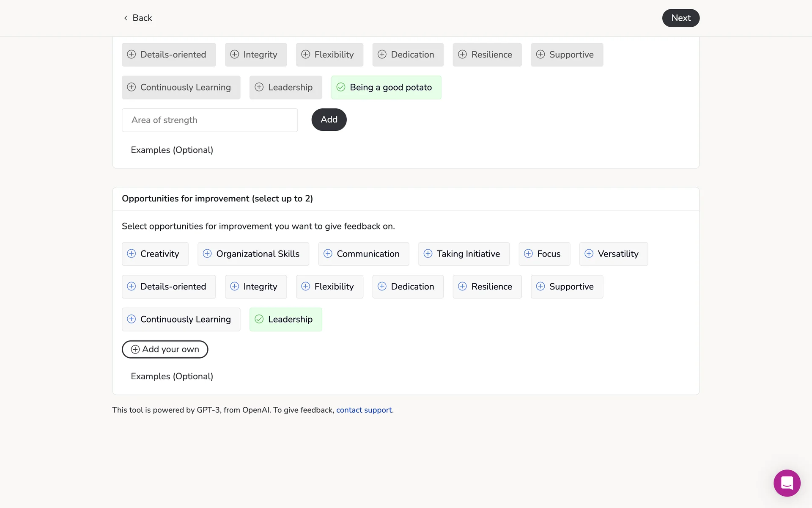812x508 pixels.
Task: Select Continuously Learning improvement chip
Action: (x=181, y=320)
